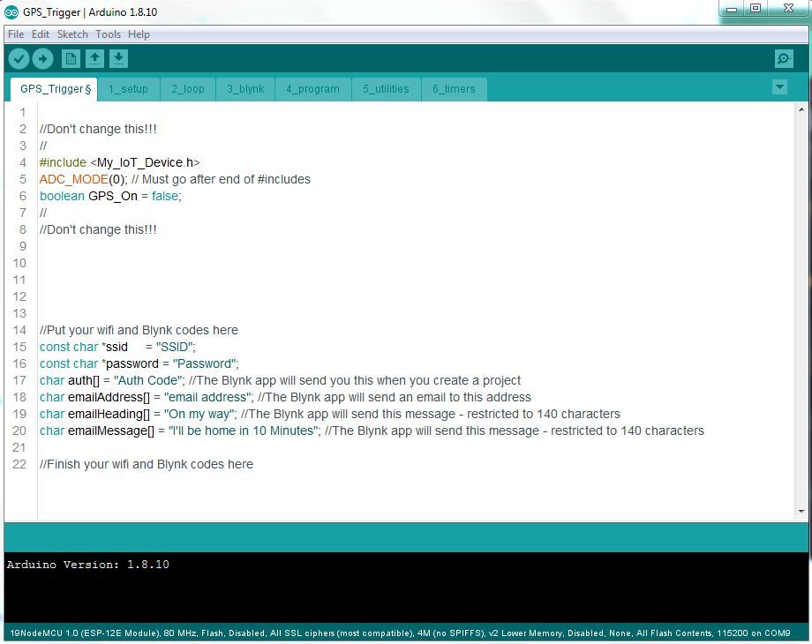Minimize the Arduino window
Screen dimensions: 812x644
731,9
